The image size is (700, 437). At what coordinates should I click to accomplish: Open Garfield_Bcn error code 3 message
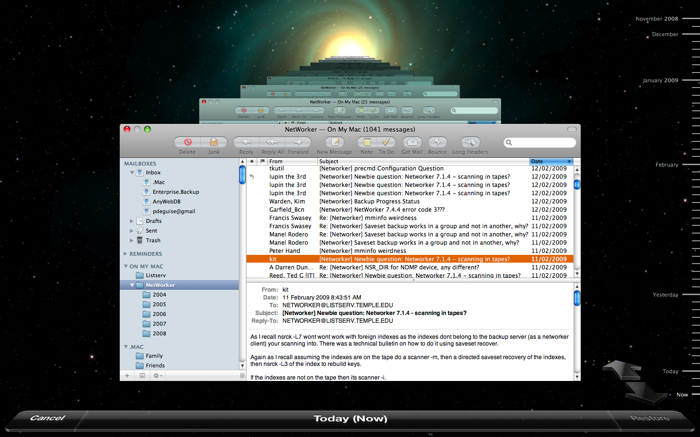(410, 209)
